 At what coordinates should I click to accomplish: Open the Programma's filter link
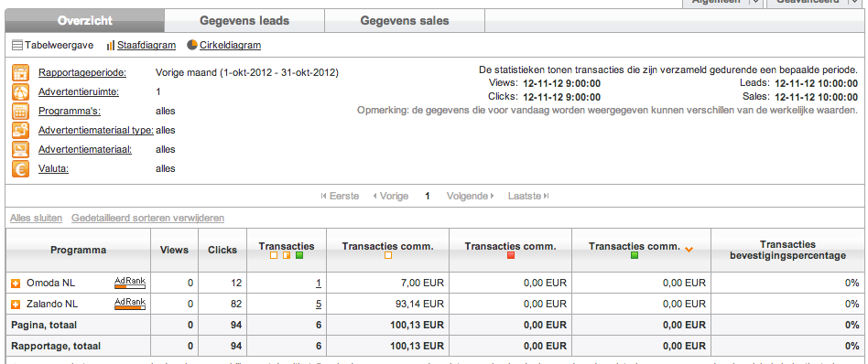[x=70, y=112]
